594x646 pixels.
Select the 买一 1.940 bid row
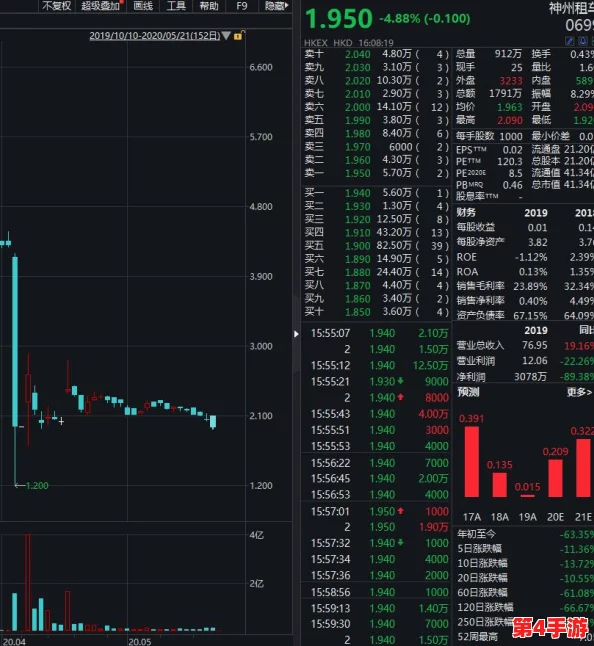(x=377, y=193)
